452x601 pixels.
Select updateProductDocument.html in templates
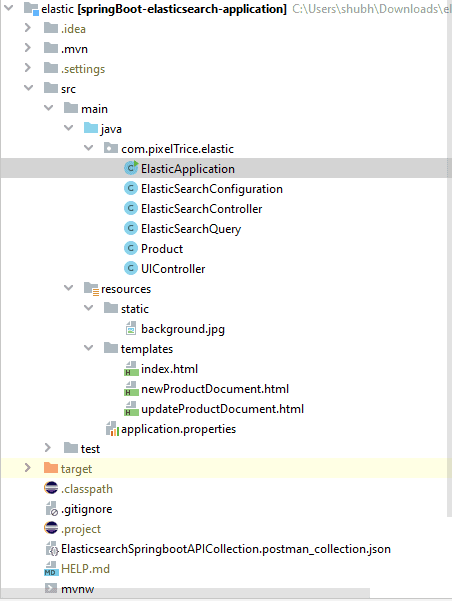[222, 409]
